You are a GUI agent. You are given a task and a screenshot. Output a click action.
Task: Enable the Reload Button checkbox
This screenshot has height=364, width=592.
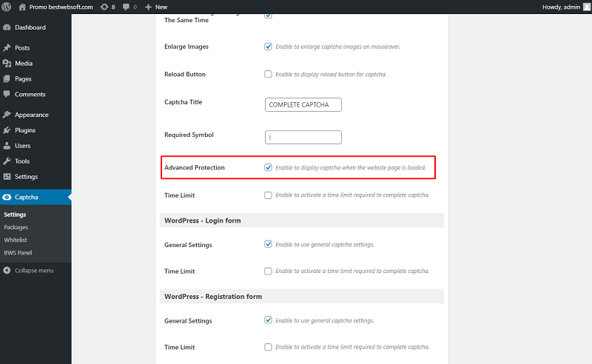pos(268,74)
